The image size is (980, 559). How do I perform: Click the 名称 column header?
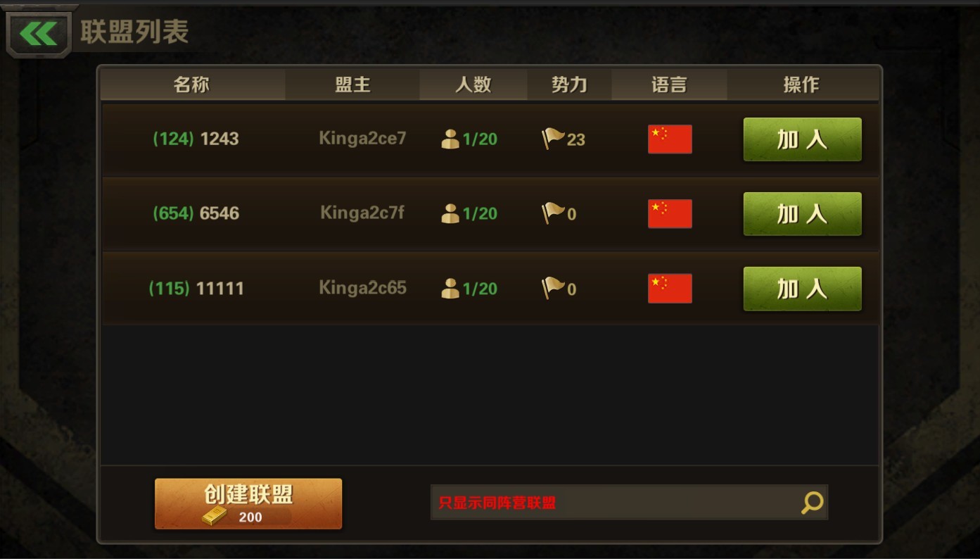(x=192, y=84)
